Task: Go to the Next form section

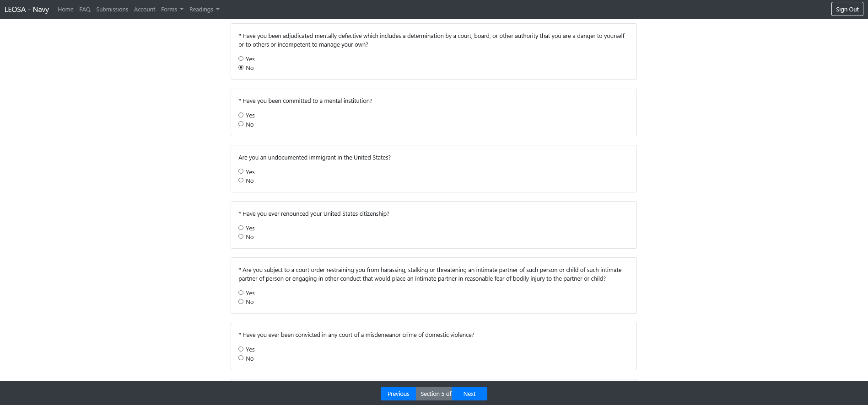Action: point(469,394)
